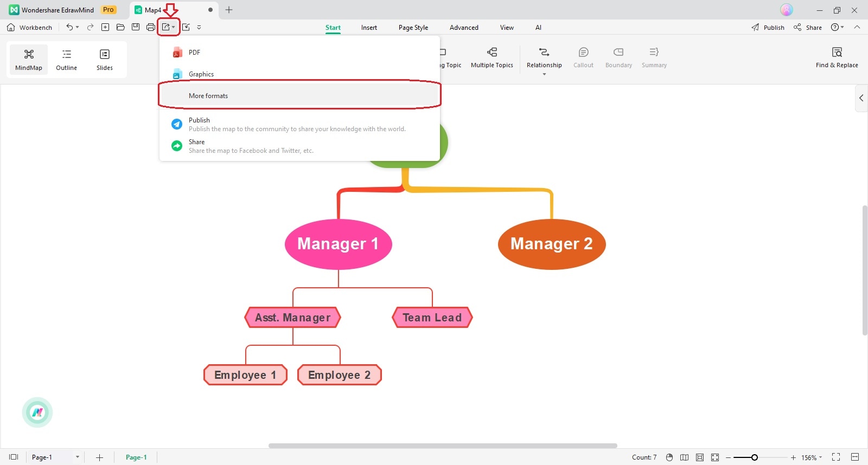Click the zoom slider handle

tap(754, 457)
